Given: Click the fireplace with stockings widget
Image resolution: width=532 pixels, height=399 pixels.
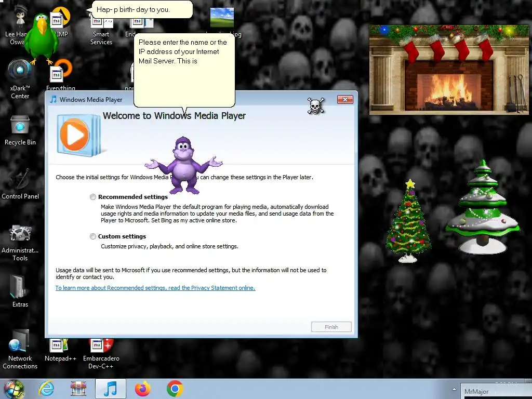Looking at the screenshot, I should click(x=449, y=70).
